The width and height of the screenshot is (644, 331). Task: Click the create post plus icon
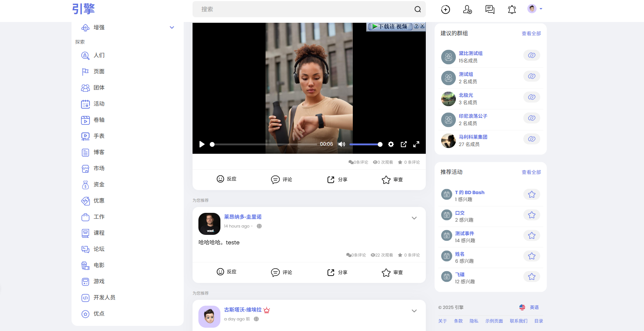click(x=445, y=10)
